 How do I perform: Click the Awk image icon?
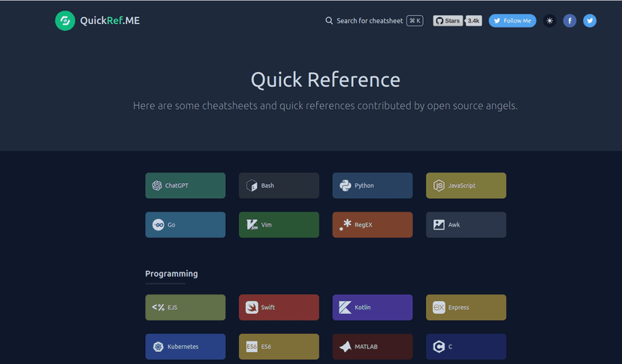(439, 225)
